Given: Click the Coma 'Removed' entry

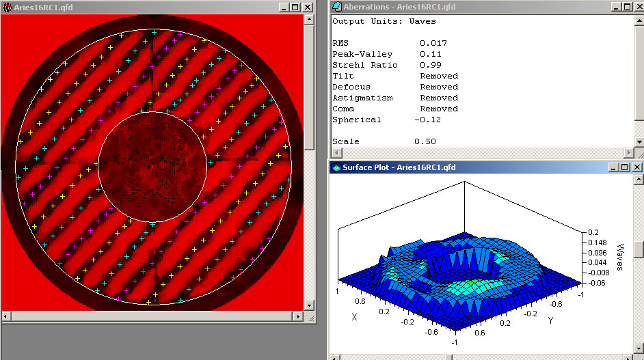Looking at the screenshot, I should (439, 109).
